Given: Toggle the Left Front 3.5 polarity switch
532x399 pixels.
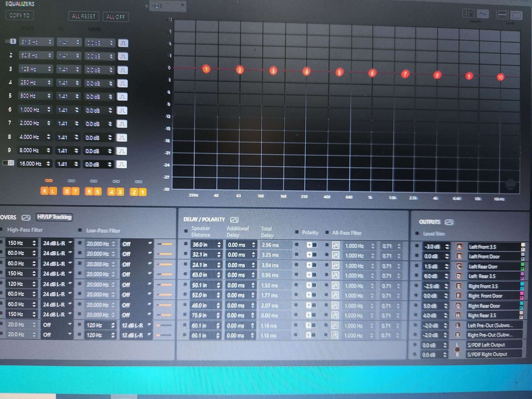Looking at the screenshot, I should click(x=311, y=245).
